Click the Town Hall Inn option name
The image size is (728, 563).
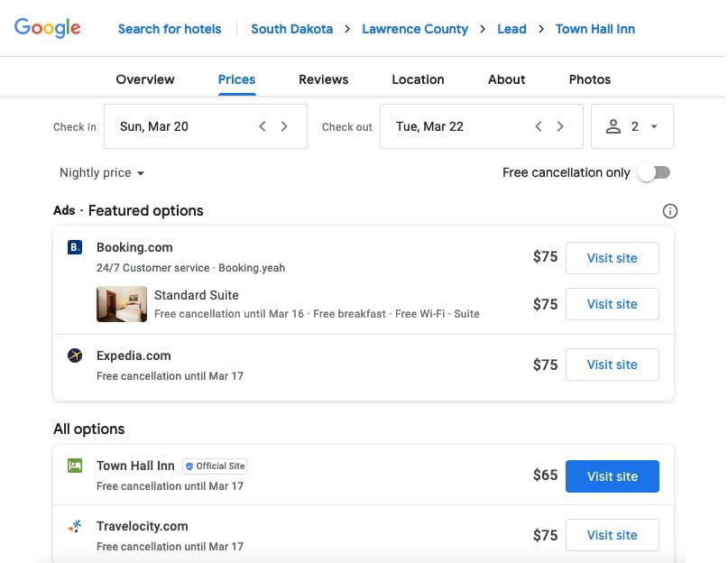[135, 466]
